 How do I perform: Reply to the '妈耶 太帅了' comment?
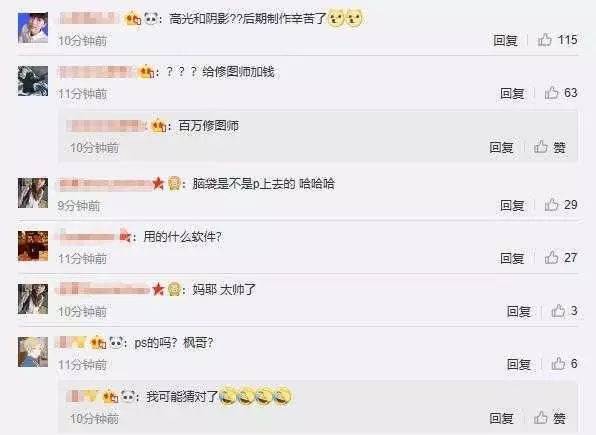(x=519, y=311)
